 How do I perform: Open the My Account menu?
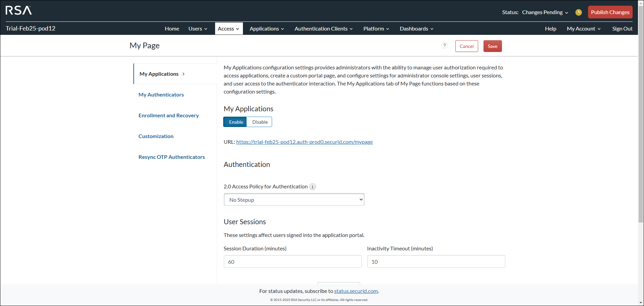tap(583, 29)
